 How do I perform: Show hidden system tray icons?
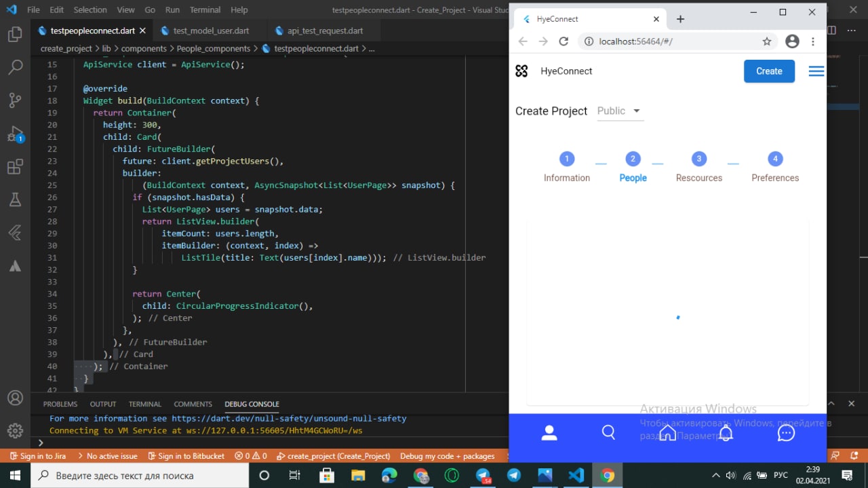715,475
